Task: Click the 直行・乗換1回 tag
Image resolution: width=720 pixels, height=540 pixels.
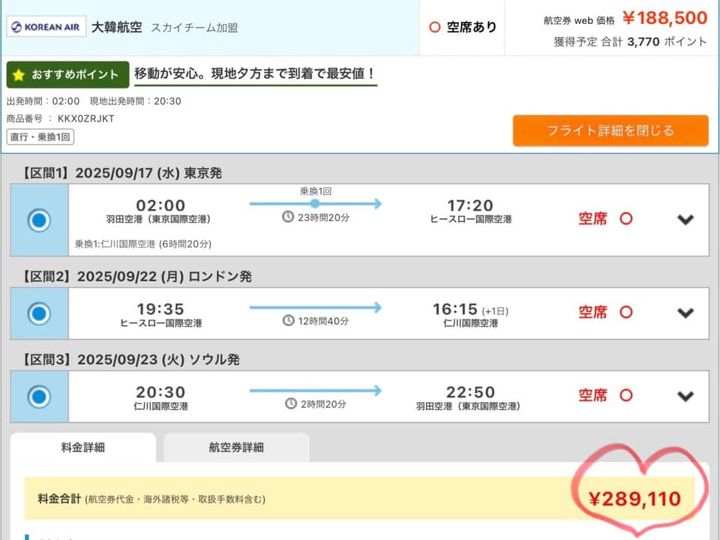Action: pos(39,137)
